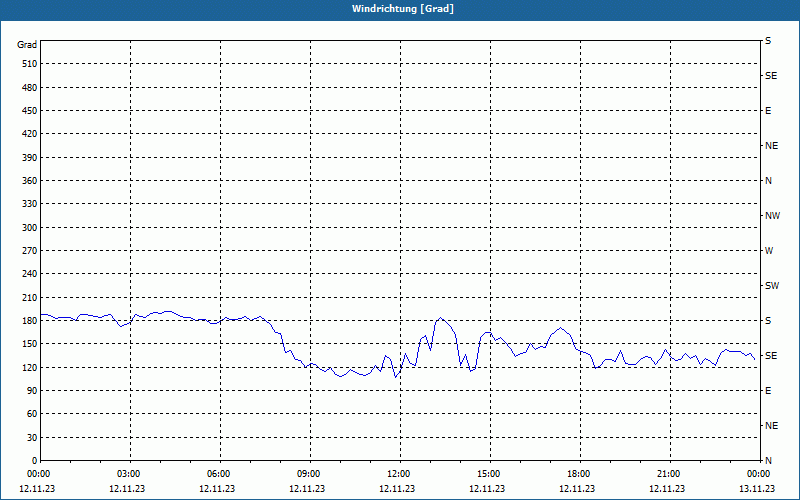Image resolution: width=800 pixels, height=500 pixels.
Task: Click the 330 degree axis label
Action: 30,204
